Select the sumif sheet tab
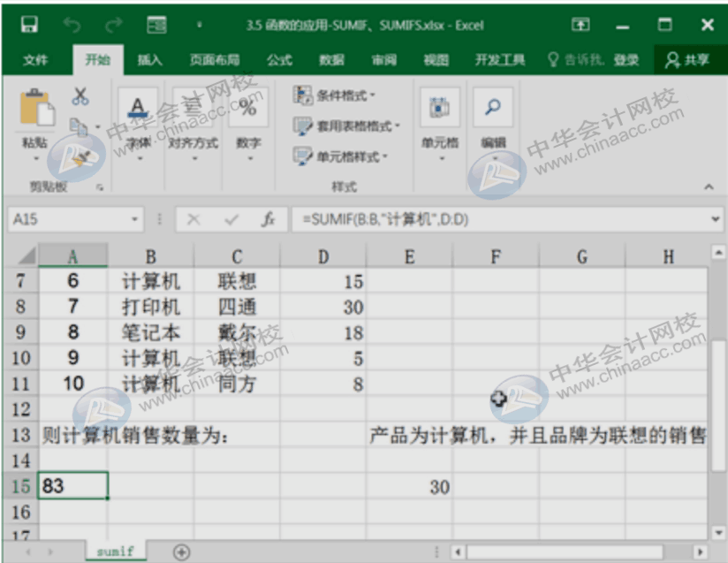This screenshot has width=728, height=563. coord(115,552)
